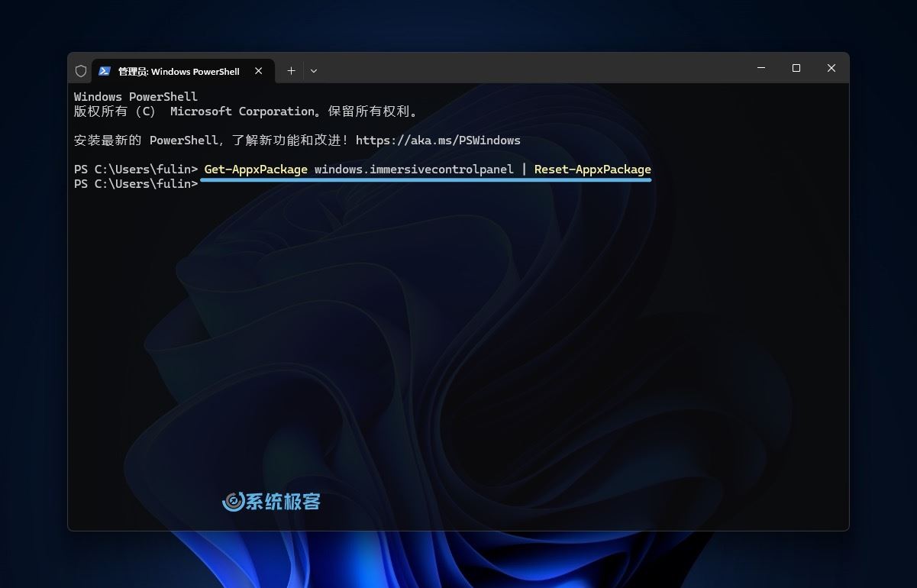
Task: Open a new tab with the plus button
Action: tap(291, 71)
